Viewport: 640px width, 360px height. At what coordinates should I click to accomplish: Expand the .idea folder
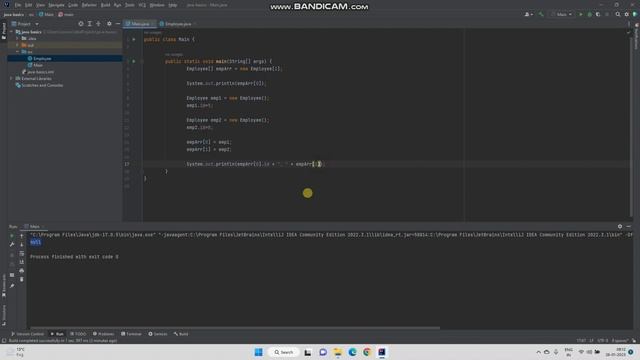coord(17,38)
